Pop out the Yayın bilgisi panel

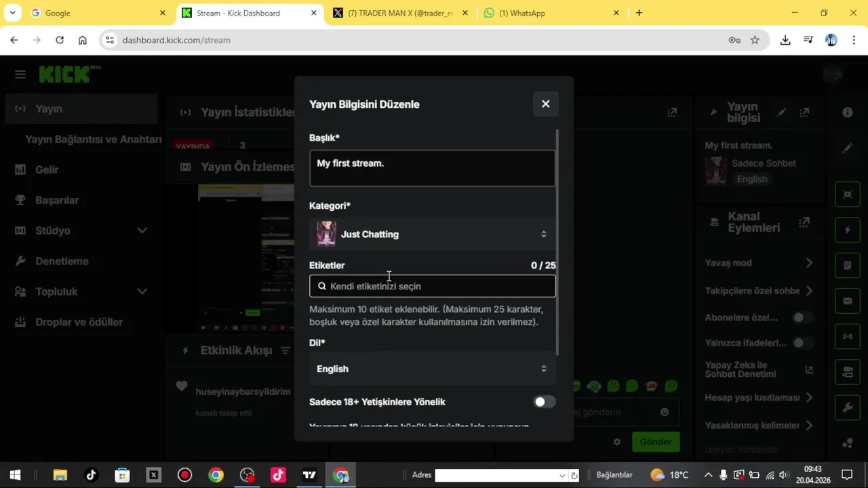804,112
